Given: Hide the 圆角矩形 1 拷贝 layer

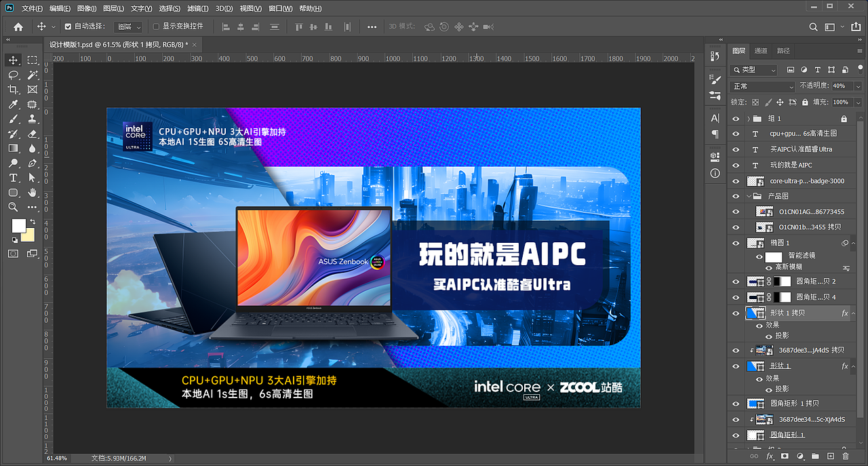Looking at the screenshot, I should point(736,404).
